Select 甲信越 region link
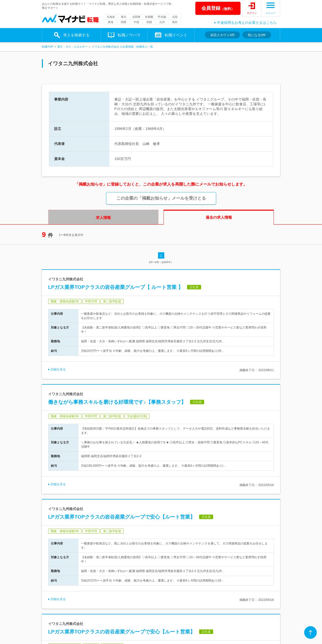The image size is (322, 644). tap(162, 17)
